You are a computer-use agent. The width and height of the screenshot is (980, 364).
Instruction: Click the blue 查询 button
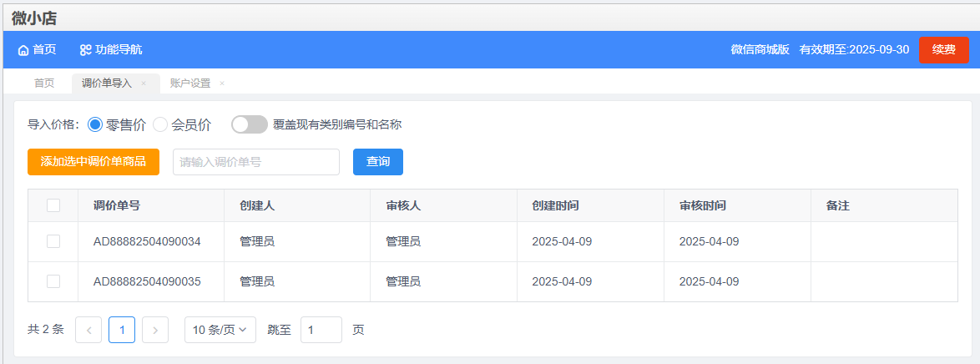pos(378,161)
